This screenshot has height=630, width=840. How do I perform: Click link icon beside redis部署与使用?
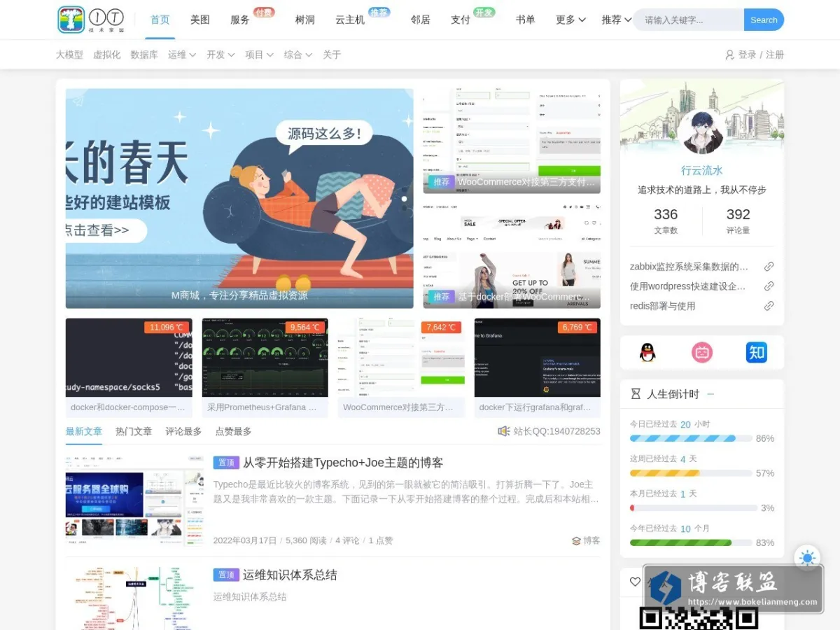click(x=769, y=306)
